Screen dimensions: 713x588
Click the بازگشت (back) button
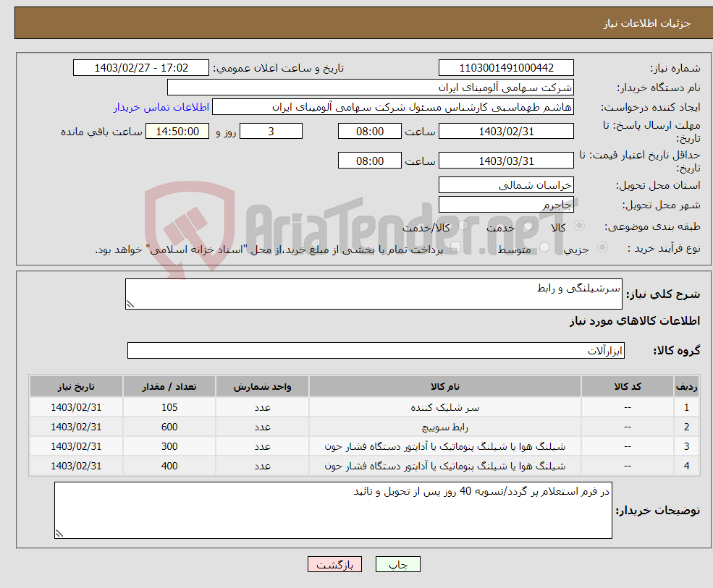pos(334,564)
